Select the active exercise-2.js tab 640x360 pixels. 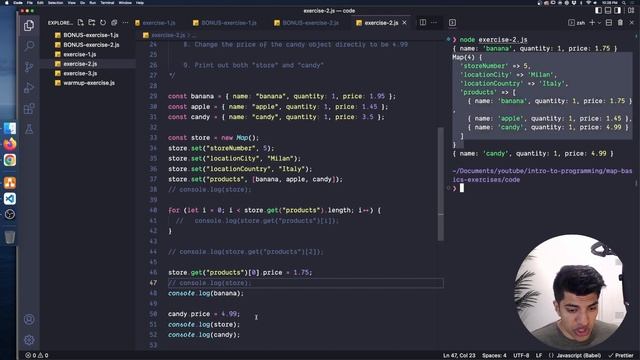381,23
